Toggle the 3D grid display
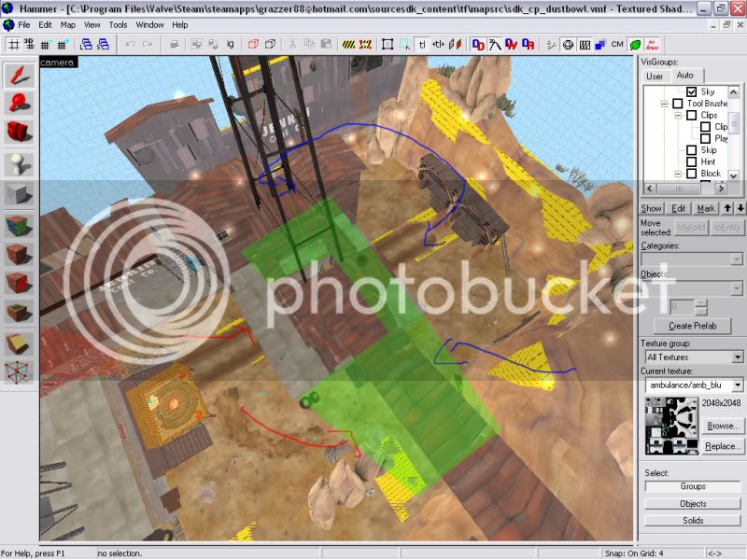Image resolution: width=747 pixels, height=560 pixels. pyautogui.click(x=30, y=45)
